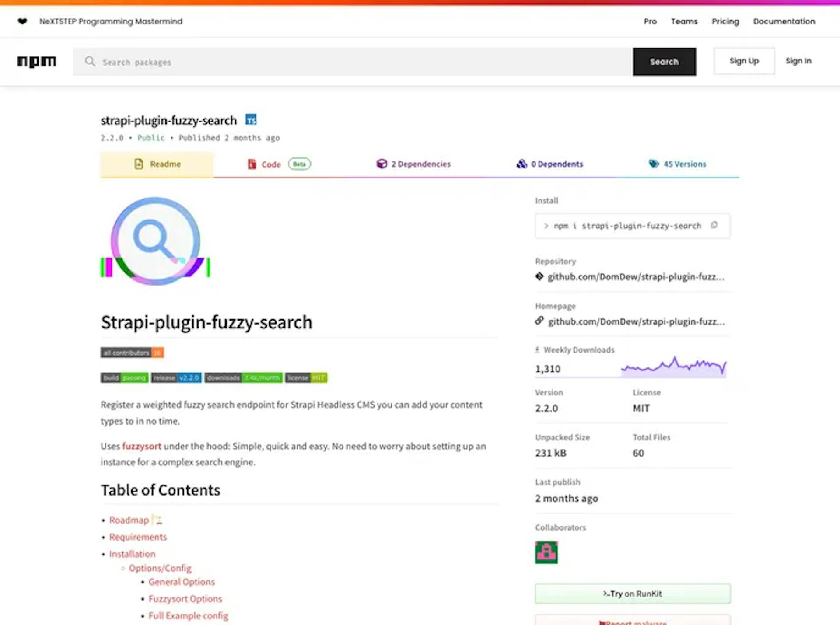Open the collaborator avatar
This screenshot has height=625, width=840.
546,552
